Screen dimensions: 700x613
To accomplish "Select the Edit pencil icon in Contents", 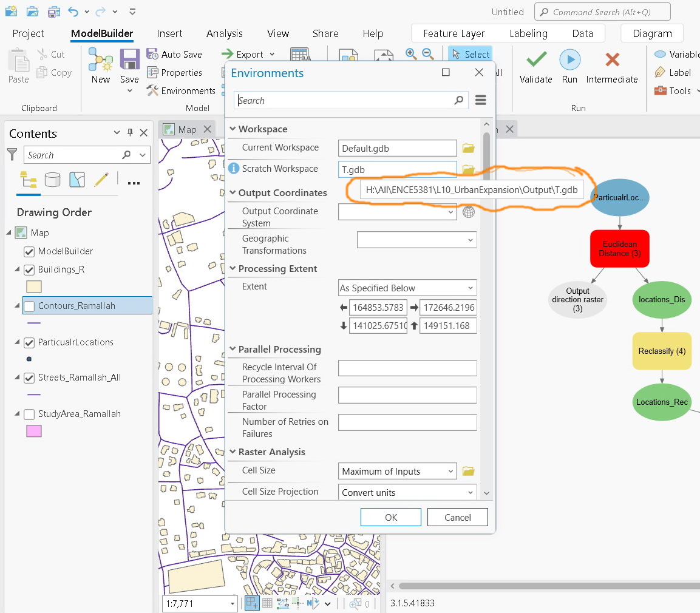I will [x=100, y=180].
